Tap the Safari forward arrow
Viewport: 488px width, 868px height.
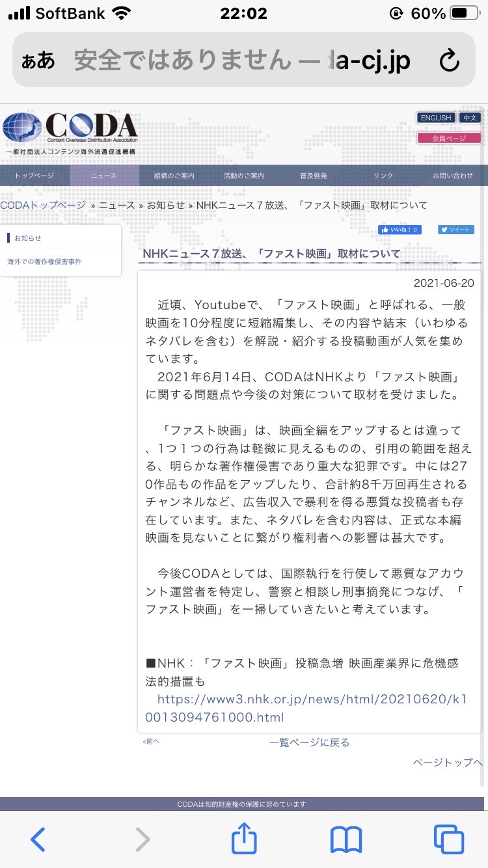tap(142, 839)
